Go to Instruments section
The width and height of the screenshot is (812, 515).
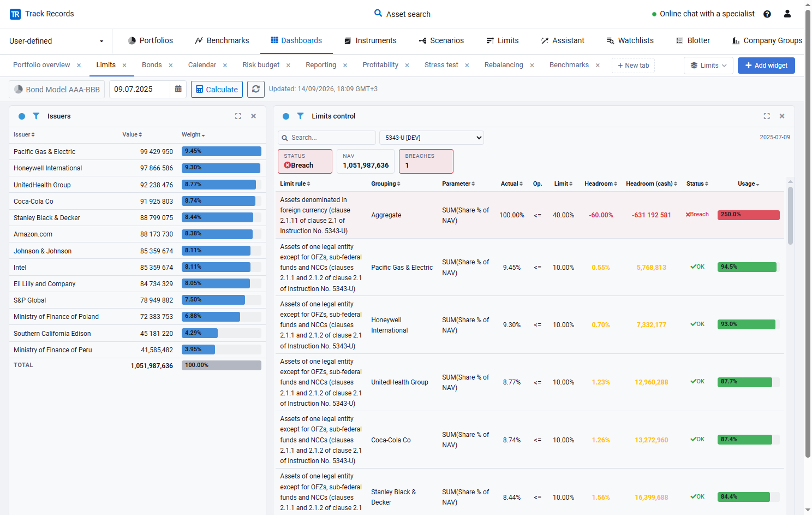click(x=371, y=40)
